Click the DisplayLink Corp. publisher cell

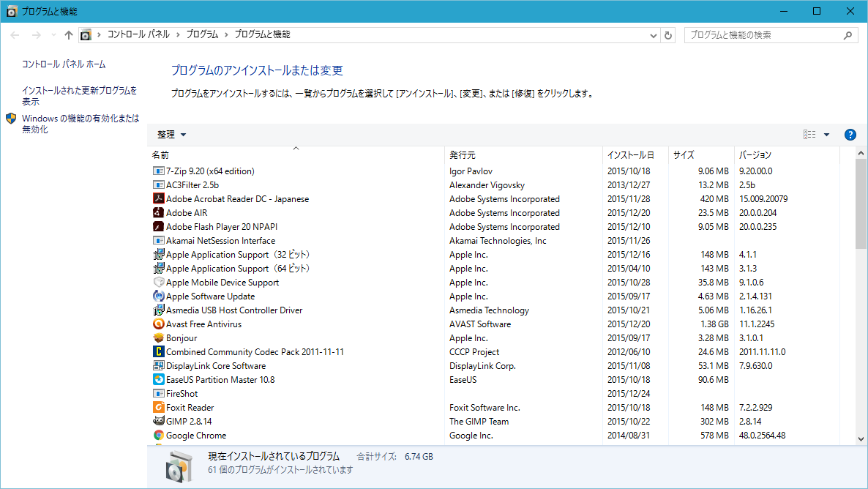click(x=482, y=365)
